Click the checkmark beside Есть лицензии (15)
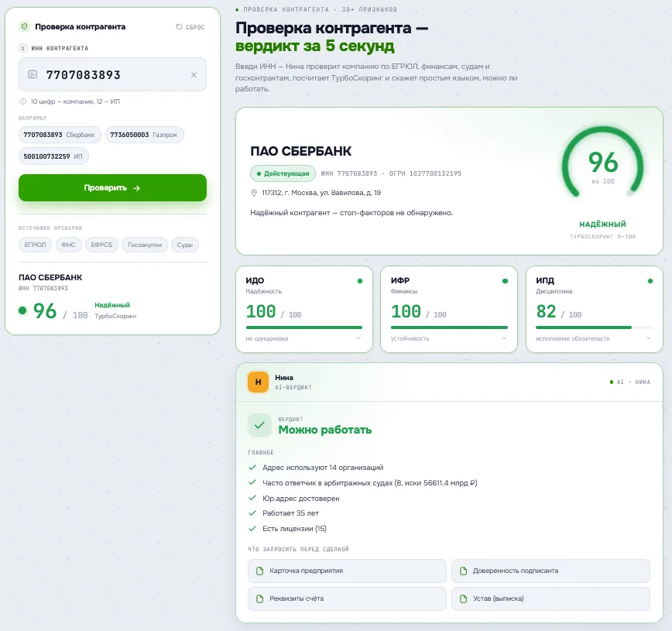Viewport: 672px width, 631px height. tap(252, 529)
